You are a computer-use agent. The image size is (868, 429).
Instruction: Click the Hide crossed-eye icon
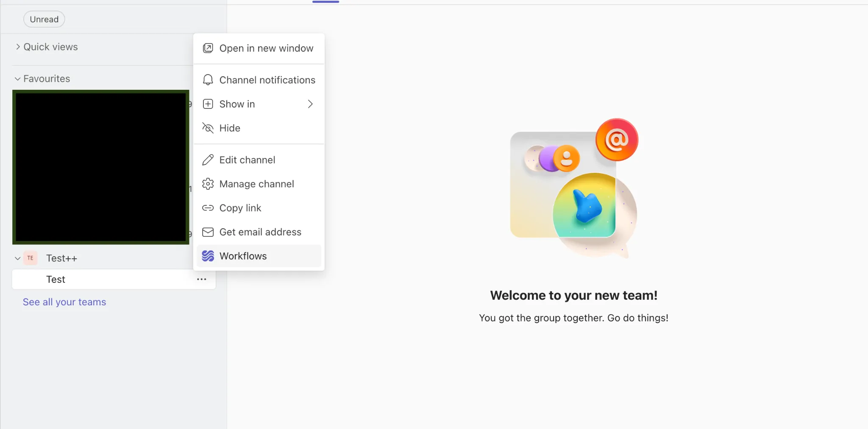point(208,128)
